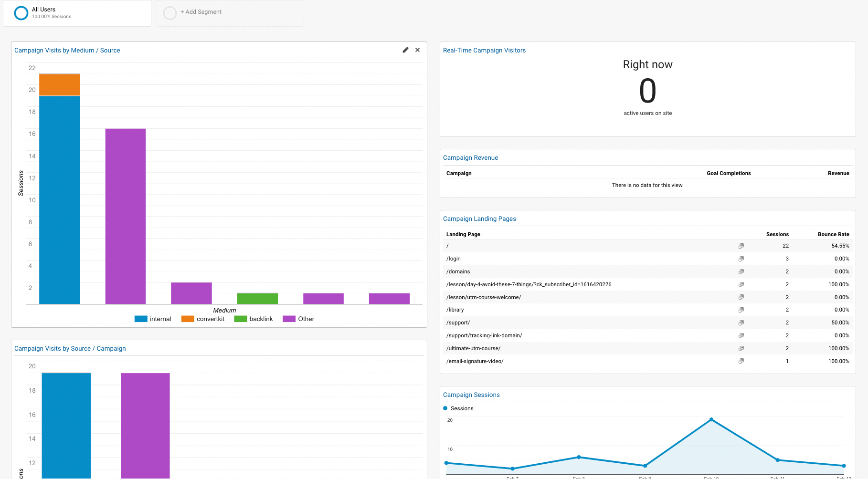Screen dimensions: 868x479
Task: Click the /support/ landing page row text
Action: [x=458, y=323]
